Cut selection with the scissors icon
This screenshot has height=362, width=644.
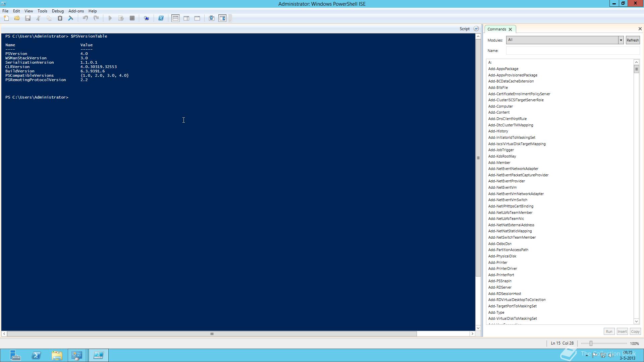pos(39,18)
